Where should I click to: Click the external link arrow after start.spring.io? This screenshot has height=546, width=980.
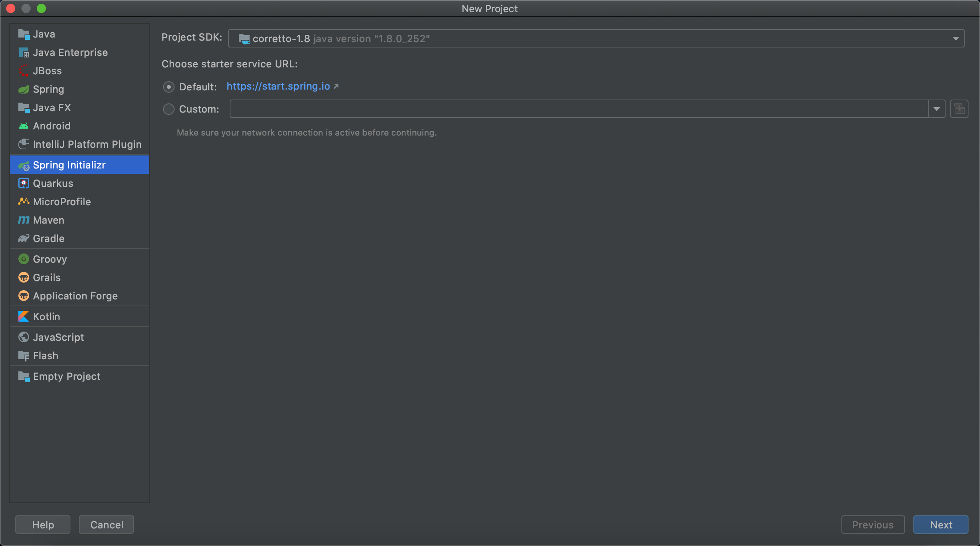click(336, 87)
